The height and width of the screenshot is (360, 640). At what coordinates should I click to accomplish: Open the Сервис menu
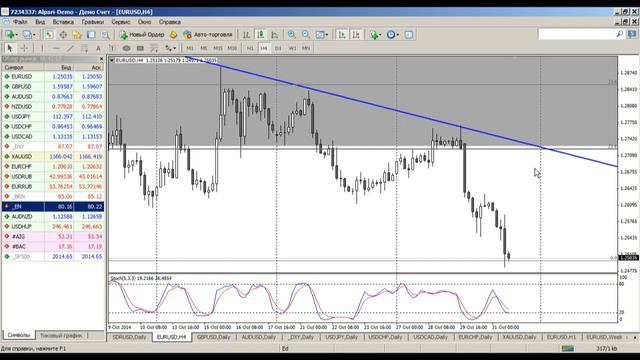[x=120, y=22]
